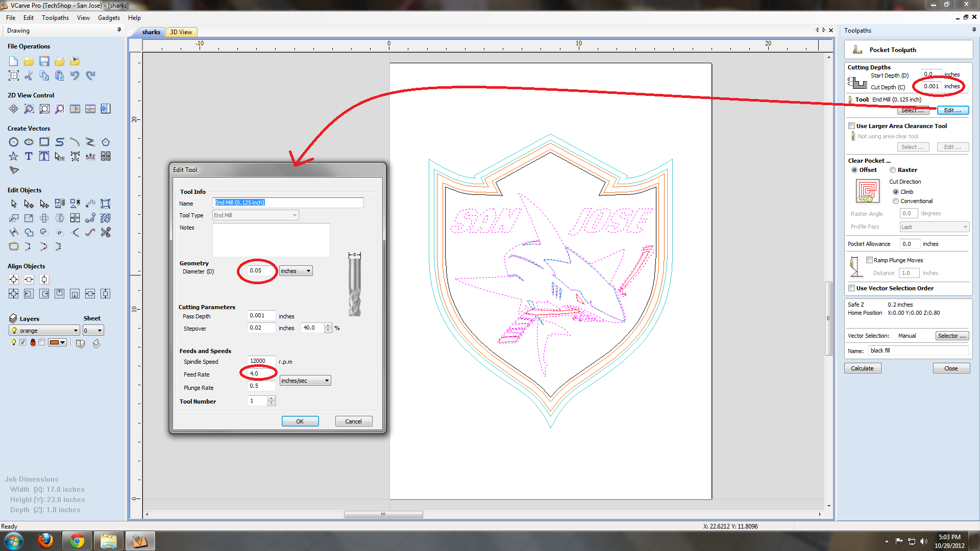Viewport: 980px width, 551px height.
Task: Enable Ramp Plunge Moves checkbox
Action: pyautogui.click(x=869, y=260)
